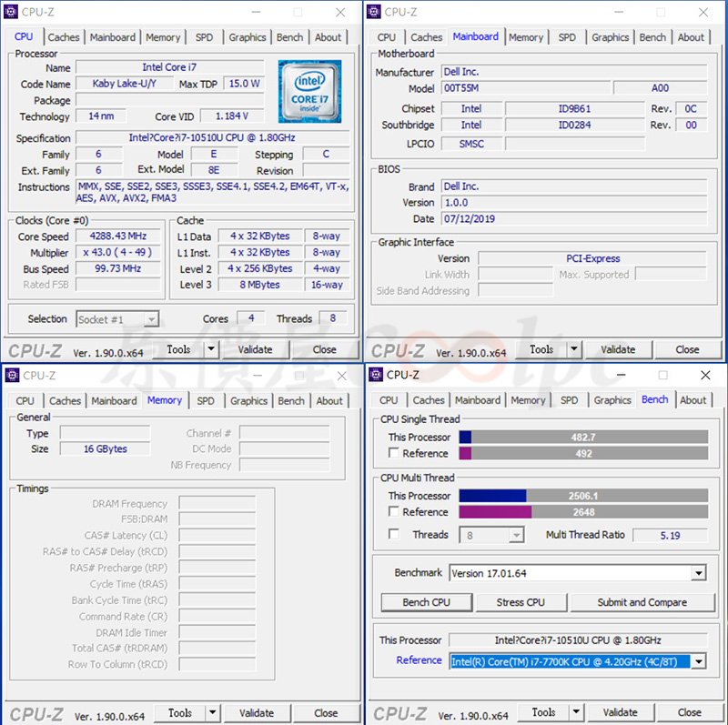This screenshot has width=728, height=725.
Task: Click memory Size value 16 GBytes
Action: pyautogui.click(x=106, y=448)
